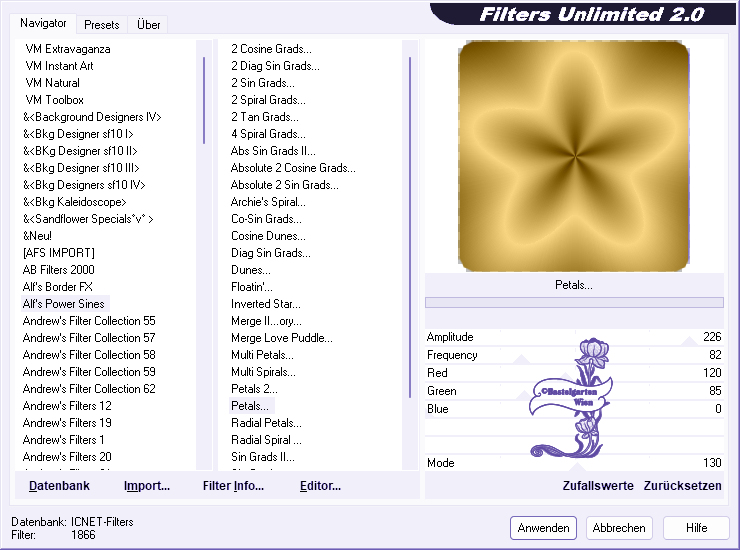Choose the Dunes filter
The image size is (740, 550).
[x=251, y=270]
